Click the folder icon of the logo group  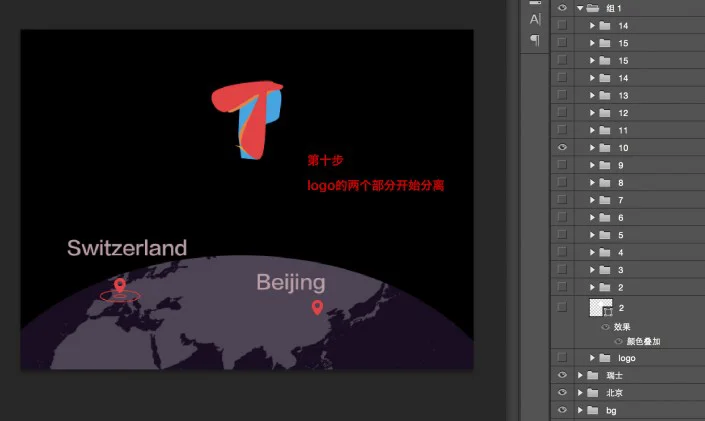click(x=605, y=358)
